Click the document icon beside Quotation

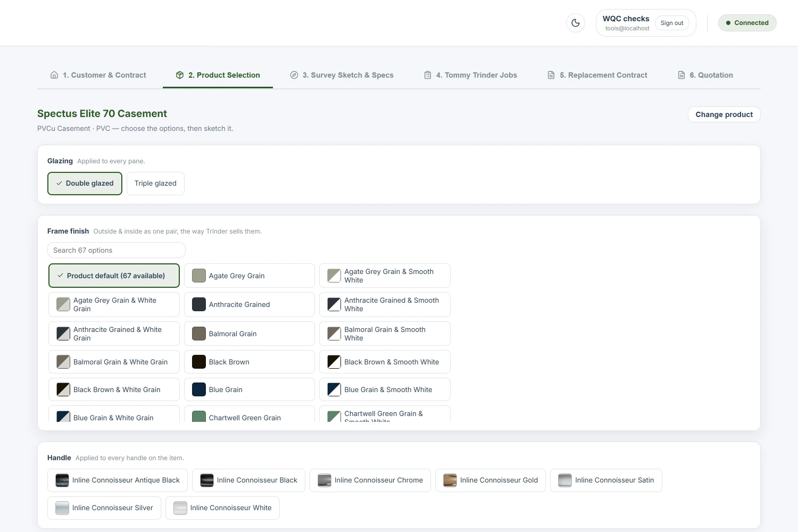681,75
